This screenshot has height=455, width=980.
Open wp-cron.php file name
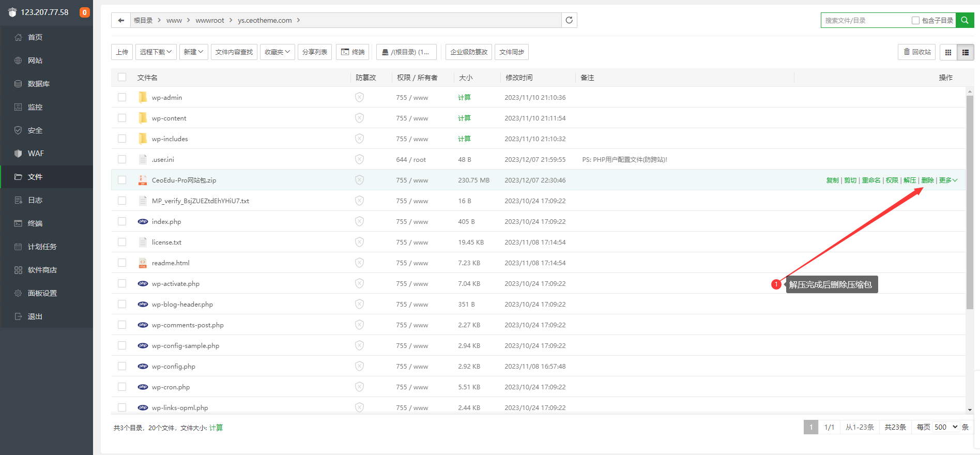click(x=171, y=387)
